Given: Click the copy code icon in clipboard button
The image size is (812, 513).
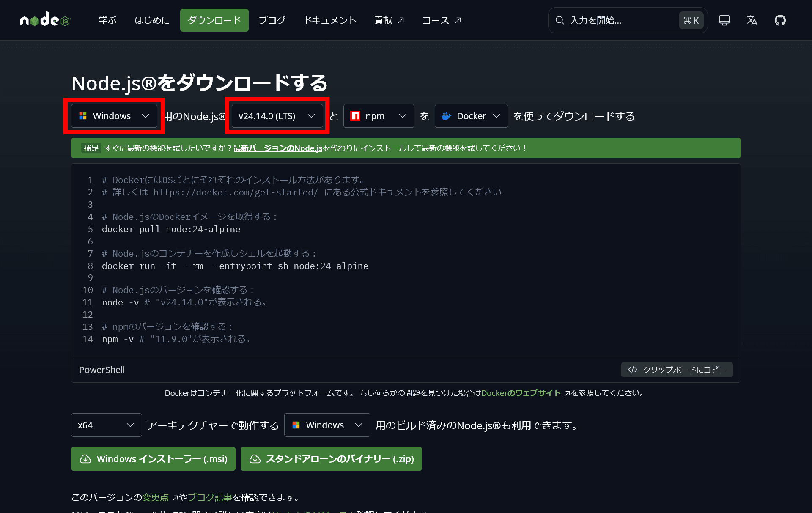Looking at the screenshot, I should (x=632, y=370).
